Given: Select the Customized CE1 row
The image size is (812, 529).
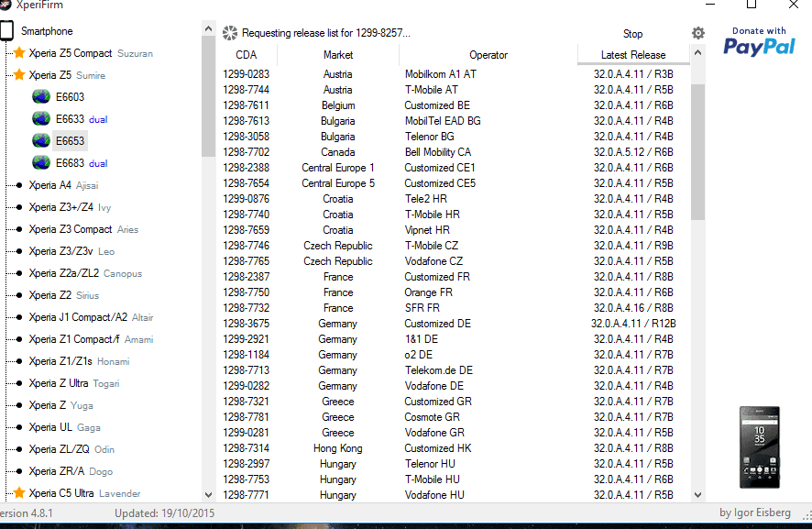Looking at the screenshot, I should click(x=453, y=168).
